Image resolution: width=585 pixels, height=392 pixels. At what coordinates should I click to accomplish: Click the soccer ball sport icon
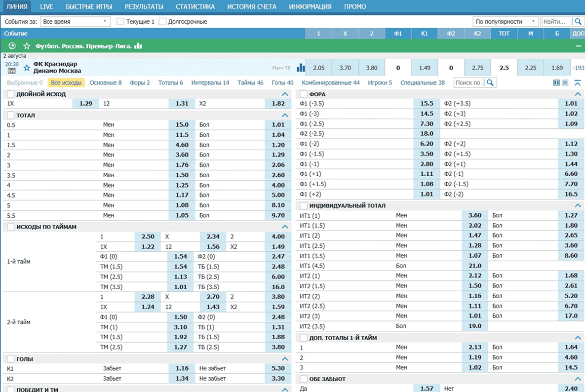(12, 46)
